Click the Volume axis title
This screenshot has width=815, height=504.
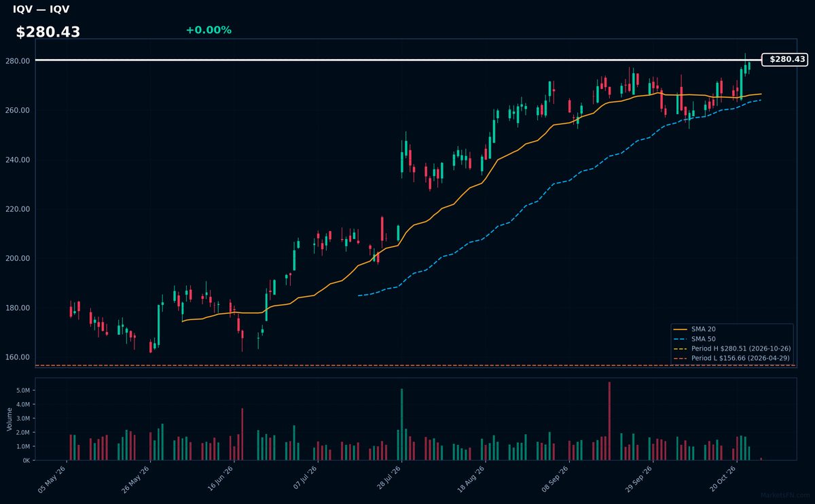[x=10, y=419]
